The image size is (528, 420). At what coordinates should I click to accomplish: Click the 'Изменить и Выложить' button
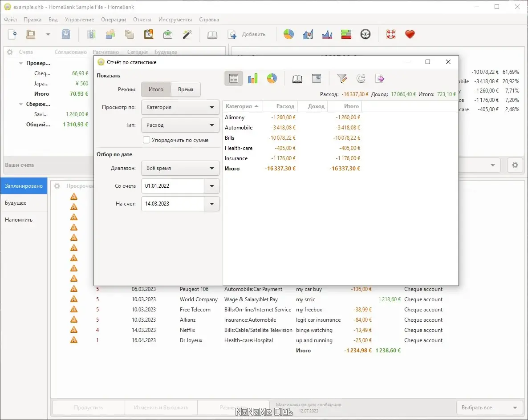tap(161, 408)
